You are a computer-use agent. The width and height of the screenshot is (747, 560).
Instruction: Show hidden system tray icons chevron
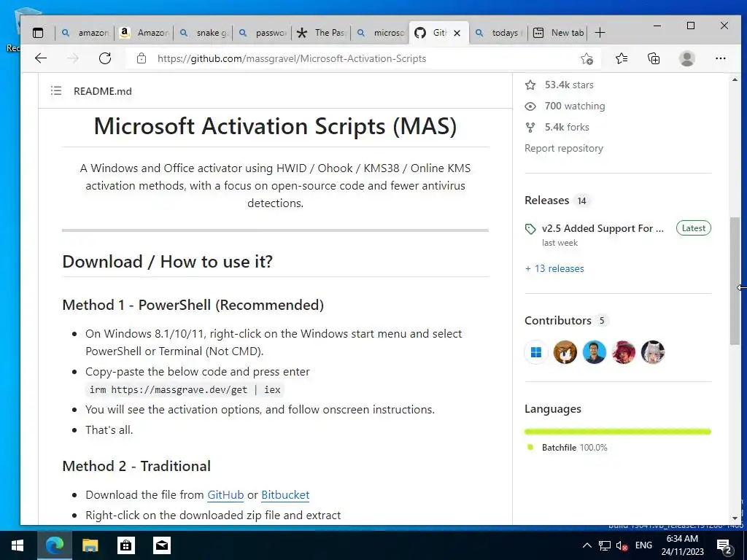[x=587, y=545]
